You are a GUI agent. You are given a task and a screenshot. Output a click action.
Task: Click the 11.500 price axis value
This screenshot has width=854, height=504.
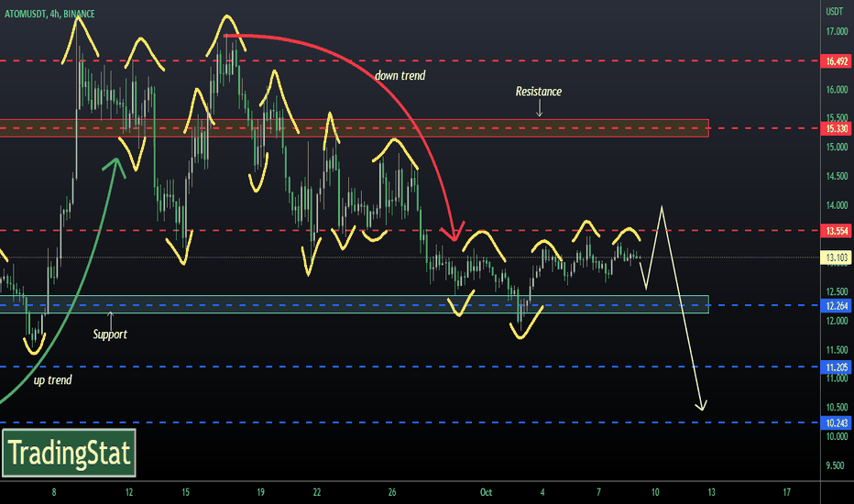[x=837, y=350]
